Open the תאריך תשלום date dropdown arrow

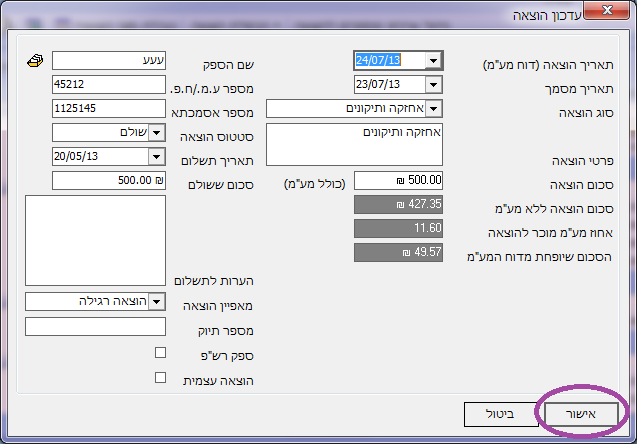[x=157, y=157]
